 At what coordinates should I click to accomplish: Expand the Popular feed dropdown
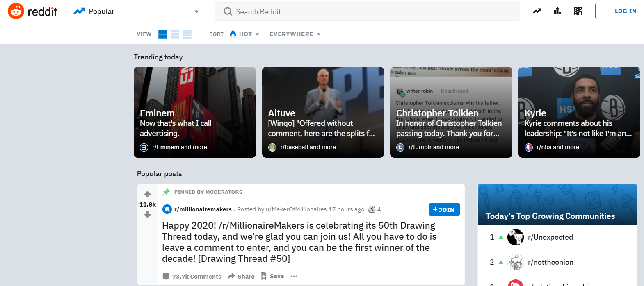pos(196,12)
